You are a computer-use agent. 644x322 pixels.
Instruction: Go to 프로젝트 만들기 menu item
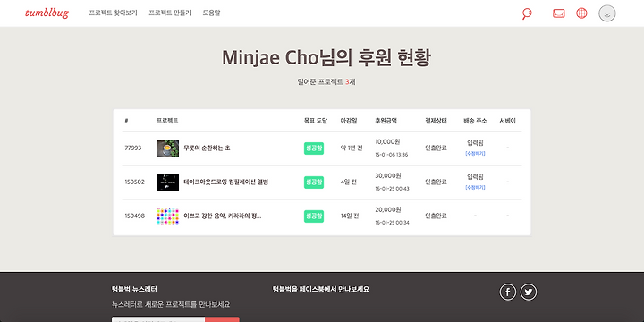(170, 13)
